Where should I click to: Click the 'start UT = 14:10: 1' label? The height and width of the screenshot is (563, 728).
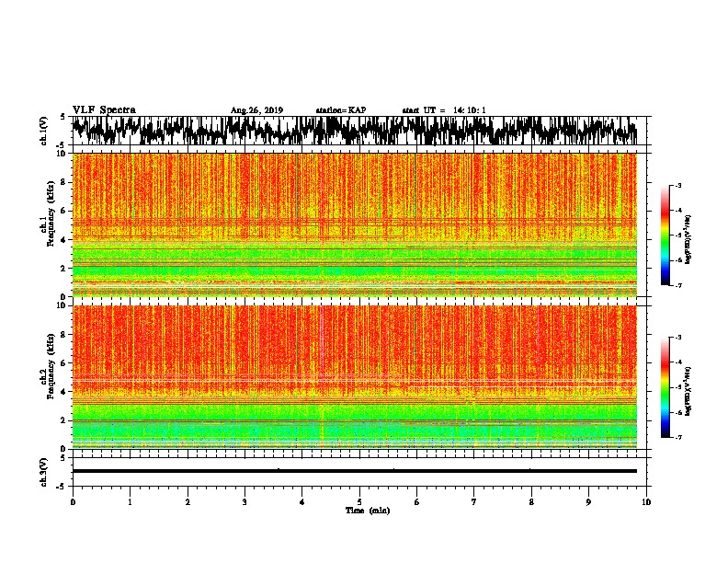[444, 110]
